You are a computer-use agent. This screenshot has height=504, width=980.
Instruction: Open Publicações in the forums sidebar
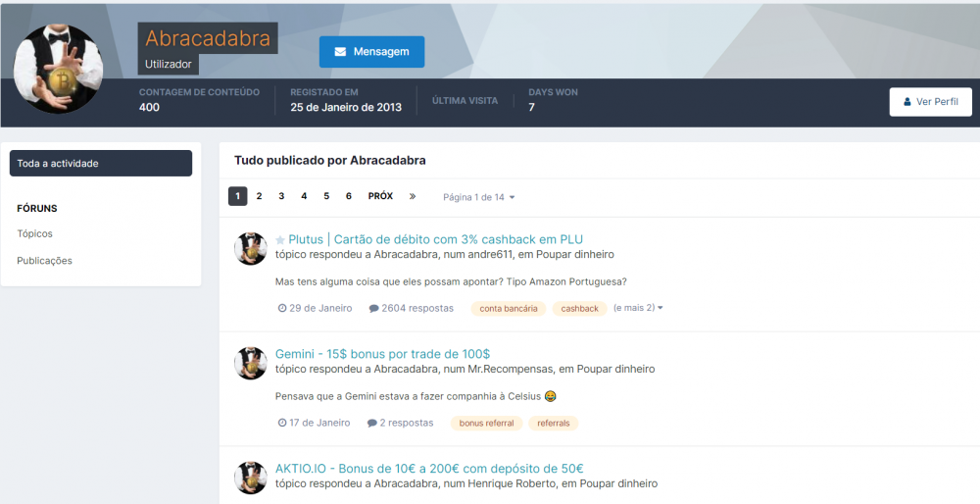coord(45,261)
